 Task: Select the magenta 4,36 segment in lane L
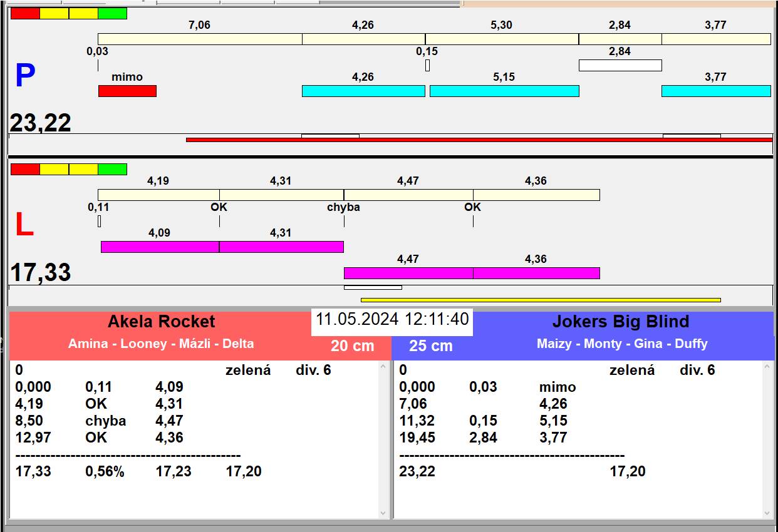point(536,273)
